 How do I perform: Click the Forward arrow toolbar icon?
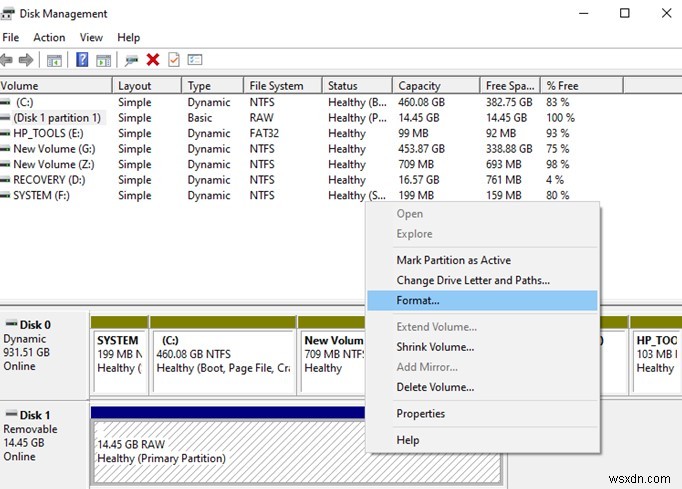pyautogui.click(x=27, y=61)
